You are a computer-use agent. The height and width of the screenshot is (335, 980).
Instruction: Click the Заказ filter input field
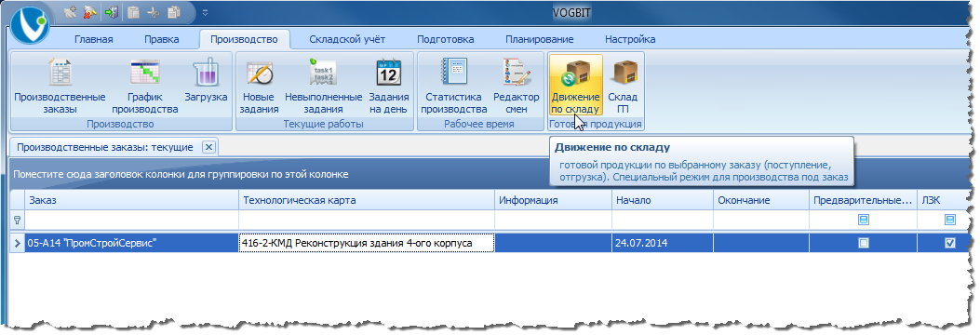pyautogui.click(x=132, y=220)
